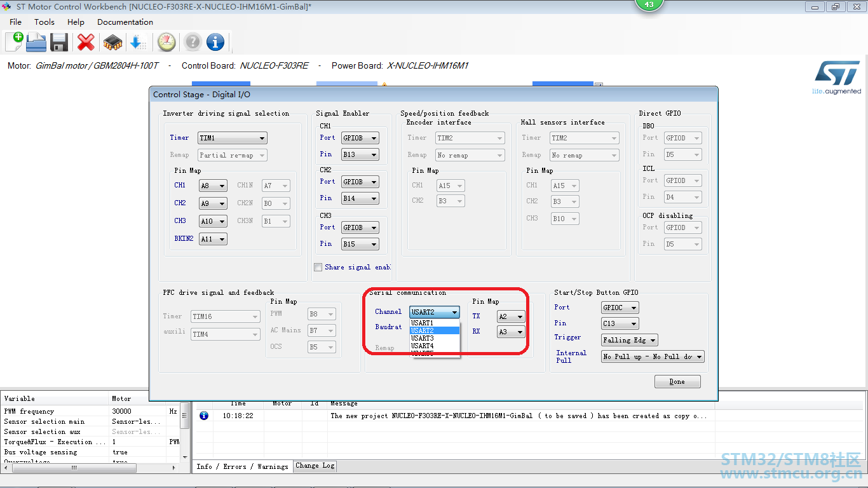Open the CH3 pin map dropdown showing A10
This screenshot has width=868, height=488.
coord(213,221)
